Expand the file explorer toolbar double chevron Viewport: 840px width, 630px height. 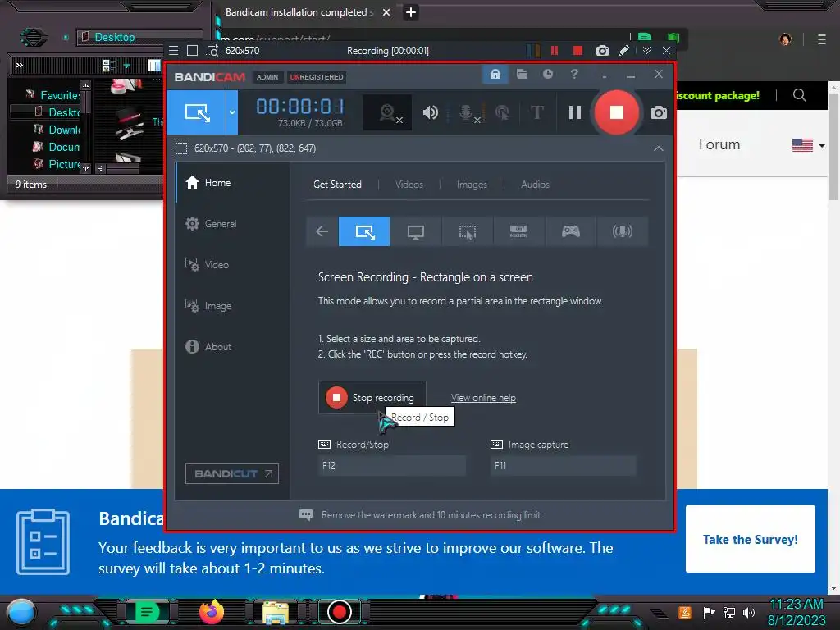pos(20,66)
